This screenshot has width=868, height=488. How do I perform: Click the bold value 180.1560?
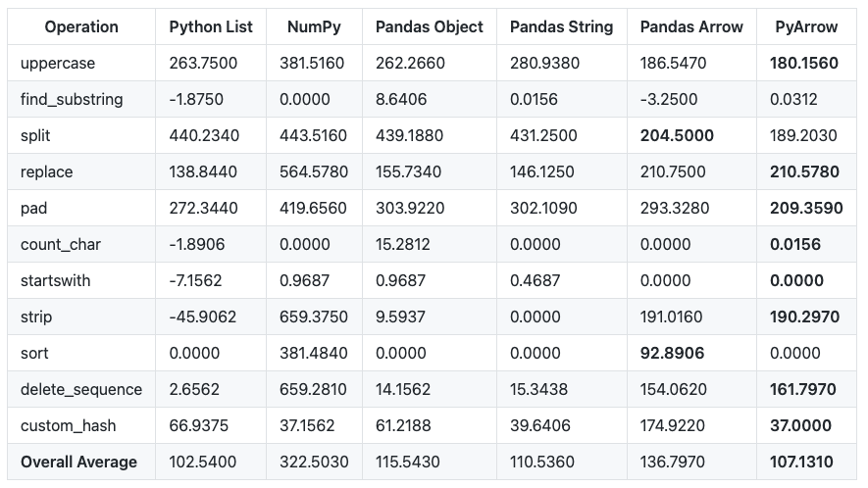point(804,63)
